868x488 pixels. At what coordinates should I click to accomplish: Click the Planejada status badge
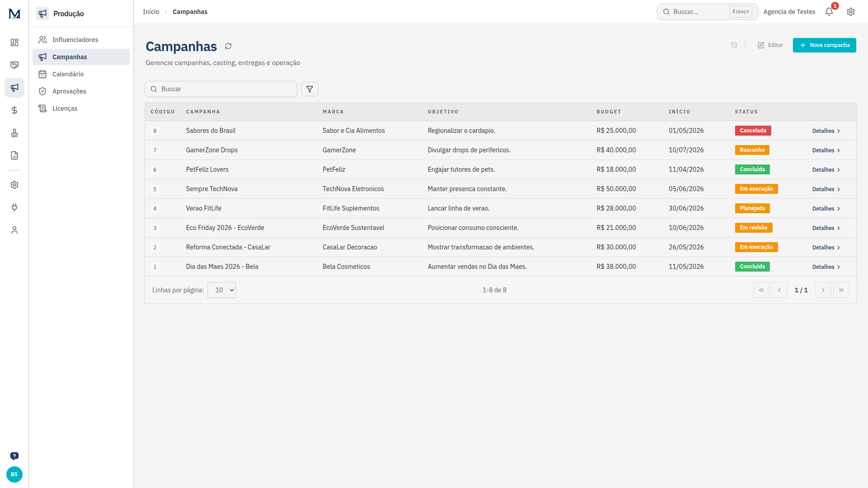pyautogui.click(x=752, y=208)
